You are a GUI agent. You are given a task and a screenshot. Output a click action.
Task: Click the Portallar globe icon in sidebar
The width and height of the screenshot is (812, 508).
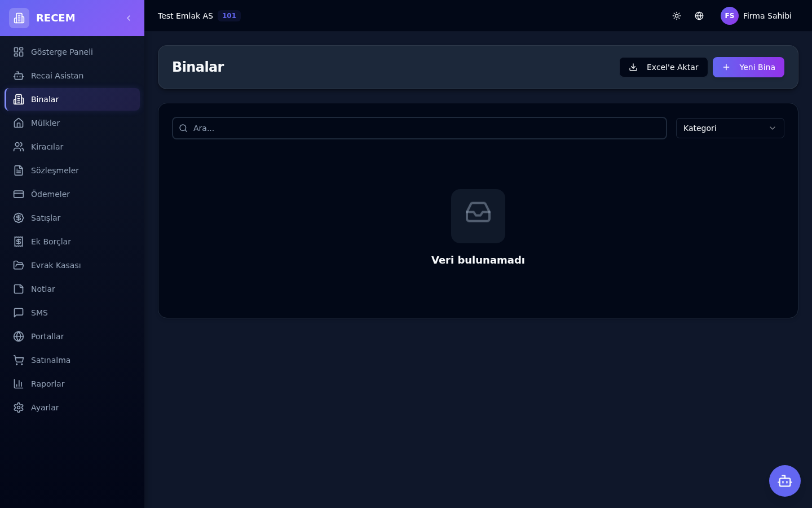19,336
